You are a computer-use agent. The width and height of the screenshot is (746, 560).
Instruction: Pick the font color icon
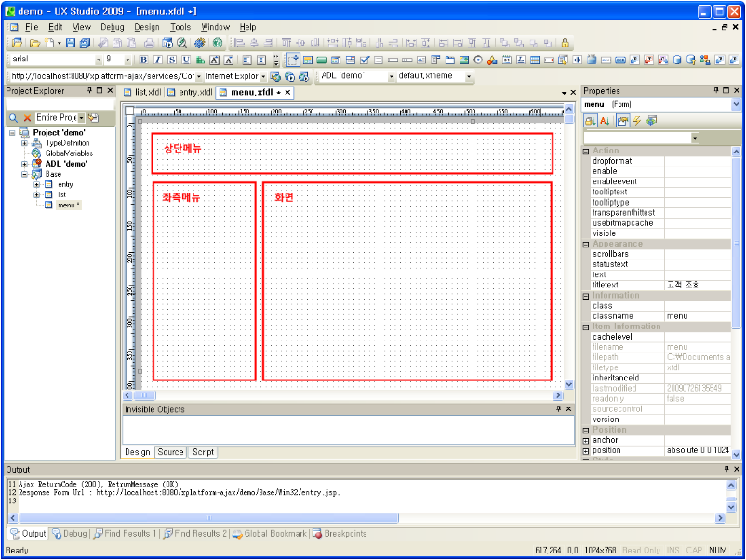(200, 60)
